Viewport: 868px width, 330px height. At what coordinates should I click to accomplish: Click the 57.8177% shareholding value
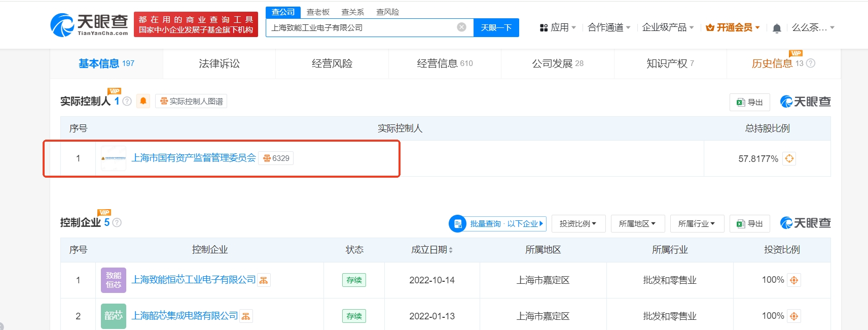pyautogui.click(x=758, y=159)
